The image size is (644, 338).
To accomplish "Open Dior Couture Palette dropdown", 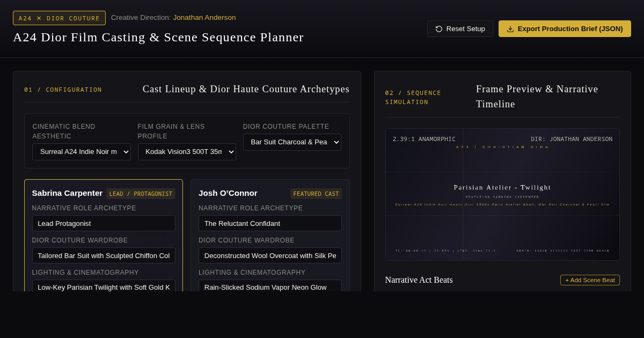I will pyautogui.click(x=292, y=142).
